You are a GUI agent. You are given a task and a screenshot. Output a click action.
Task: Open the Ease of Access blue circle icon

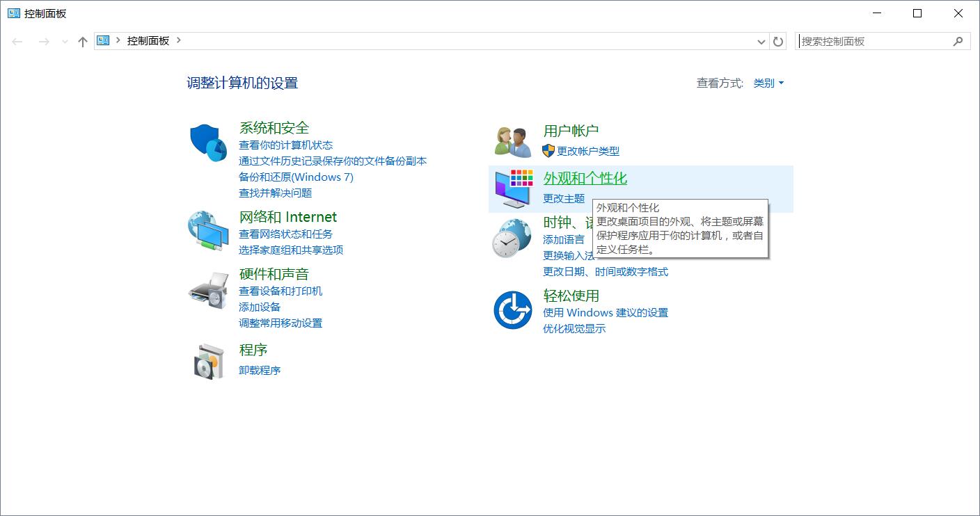tap(513, 310)
